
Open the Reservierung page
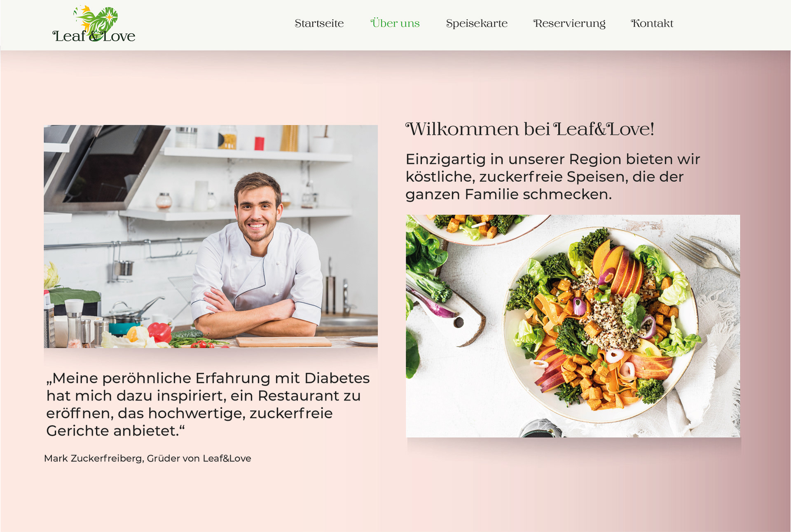pos(569,24)
